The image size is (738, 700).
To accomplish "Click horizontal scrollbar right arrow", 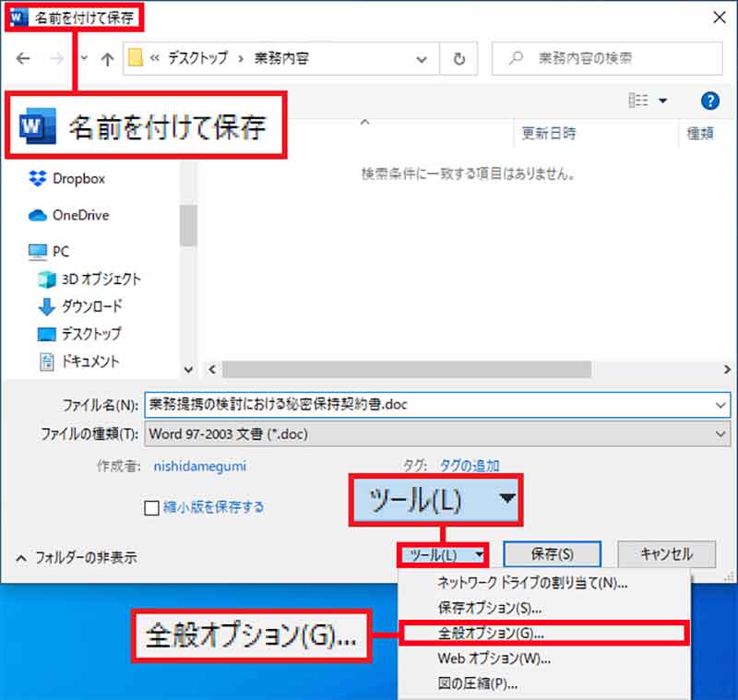I will click(727, 369).
